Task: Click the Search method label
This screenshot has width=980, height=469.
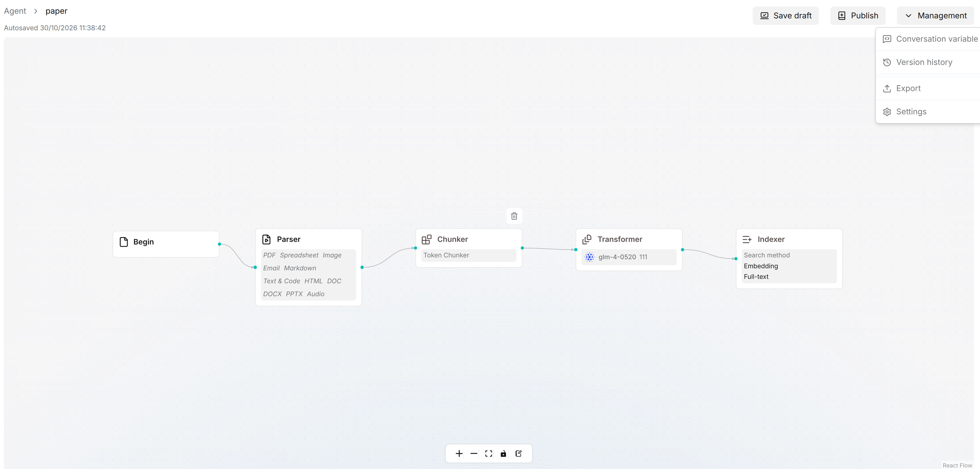Action: pyautogui.click(x=767, y=255)
